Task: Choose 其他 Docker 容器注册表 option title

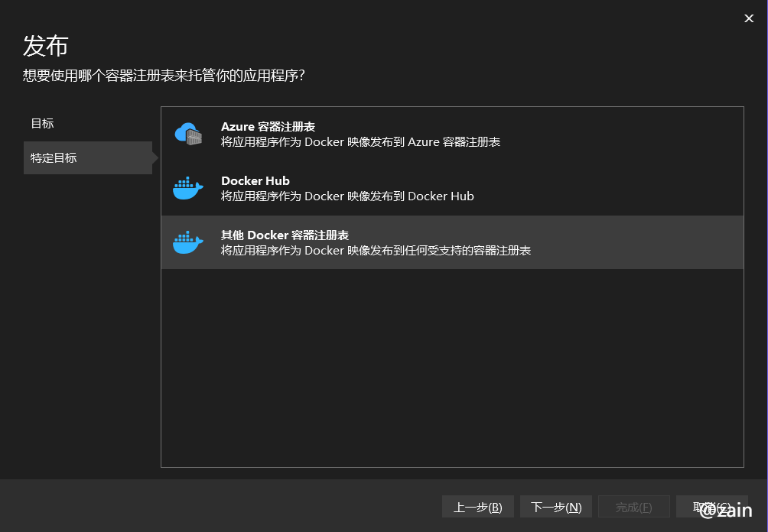Action: [x=285, y=235]
